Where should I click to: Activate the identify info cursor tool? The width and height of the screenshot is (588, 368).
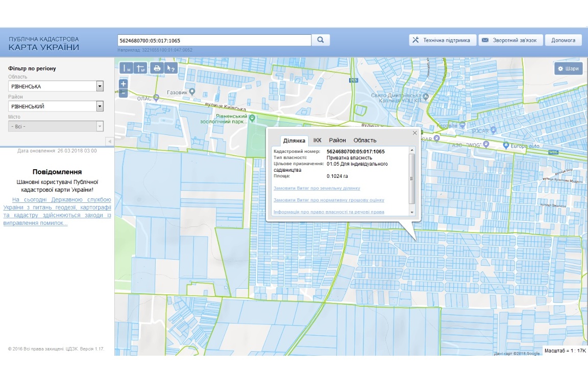point(170,68)
